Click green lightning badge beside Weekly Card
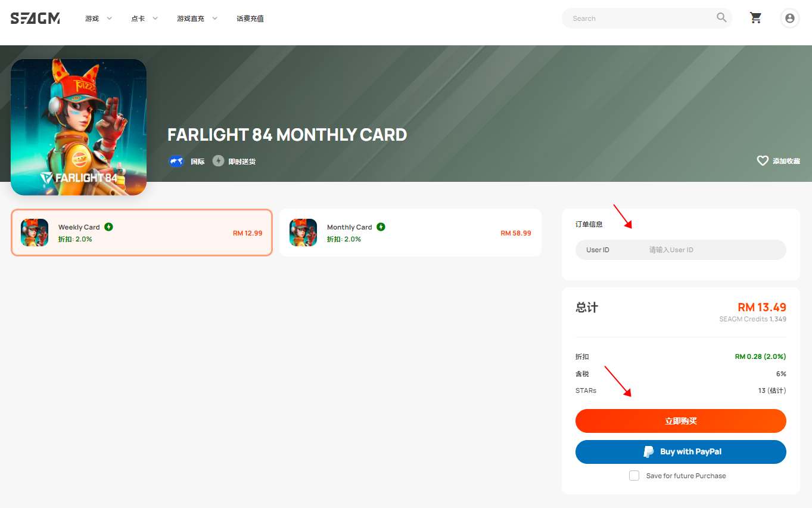812x508 pixels. 108,227
